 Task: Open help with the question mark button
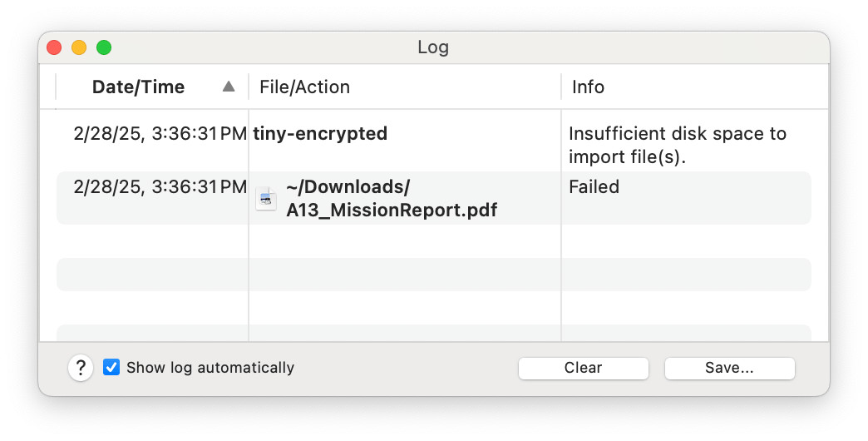tap(80, 368)
